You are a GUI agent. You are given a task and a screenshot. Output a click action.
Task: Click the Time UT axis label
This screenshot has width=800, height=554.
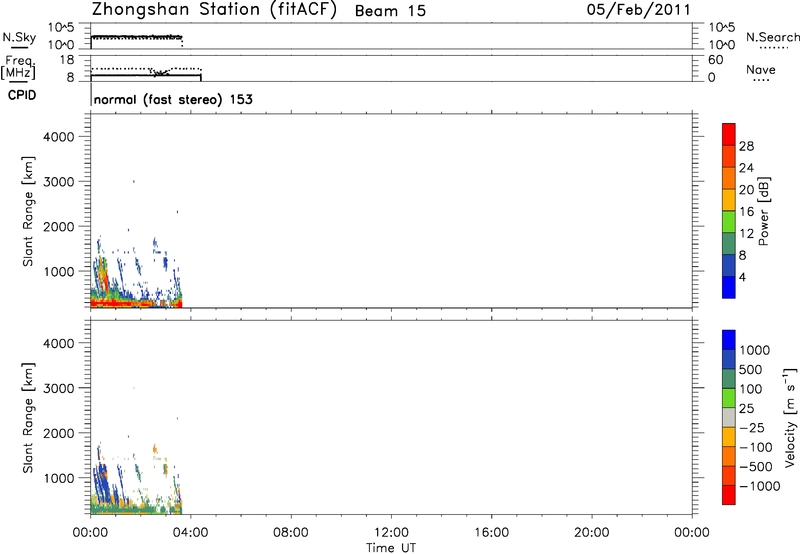pyautogui.click(x=391, y=548)
